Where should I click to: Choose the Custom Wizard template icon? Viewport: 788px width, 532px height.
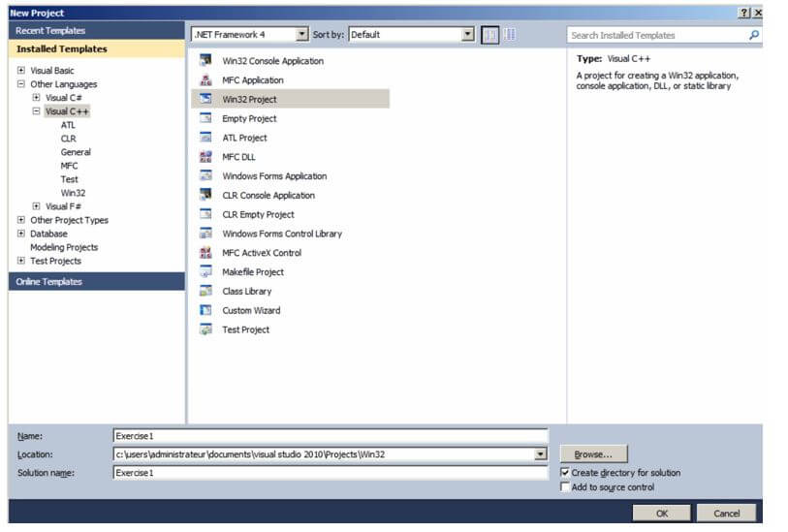click(x=205, y=310)
